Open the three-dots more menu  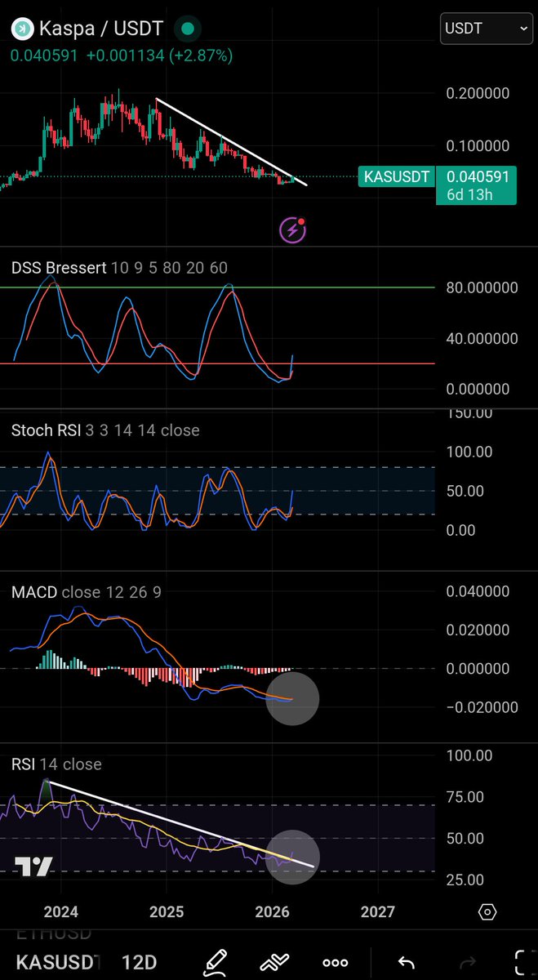pyautogui.click(x=336, y=963)
